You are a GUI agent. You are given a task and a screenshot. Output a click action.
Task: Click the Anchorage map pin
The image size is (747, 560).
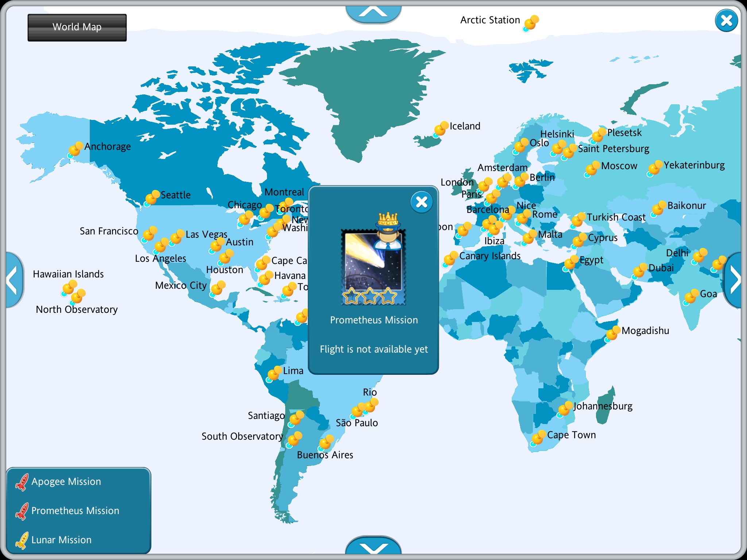point(76,149)
